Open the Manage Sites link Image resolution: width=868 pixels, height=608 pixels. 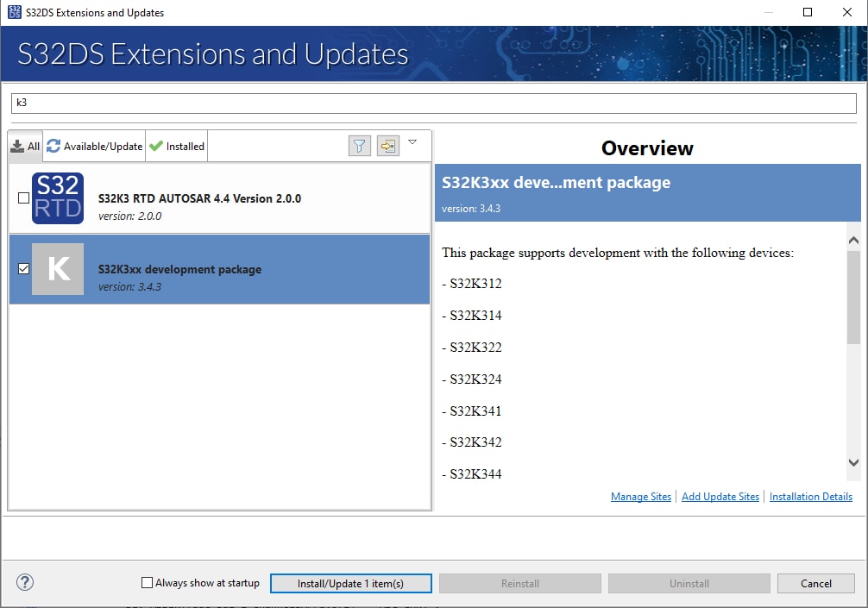640,497
